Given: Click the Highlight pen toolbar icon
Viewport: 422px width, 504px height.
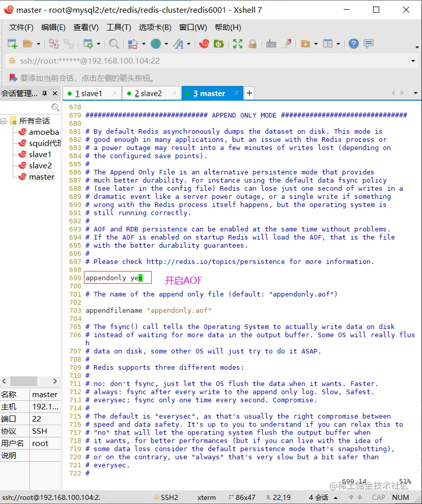Looking at the screenshot, I should pyautogui.click(x=286, y=44).
